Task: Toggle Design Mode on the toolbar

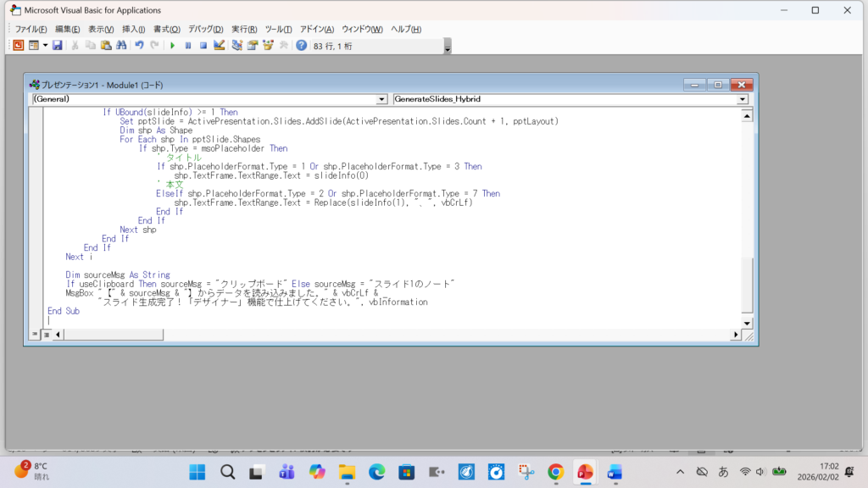Action: click(x=220, y=46)
